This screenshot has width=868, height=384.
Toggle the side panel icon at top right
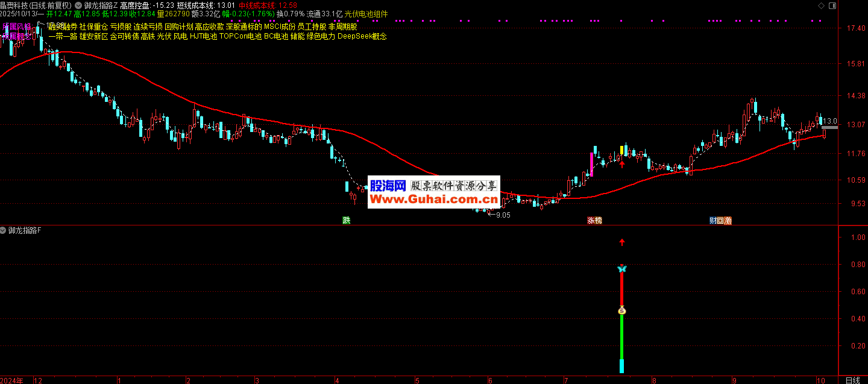tap(832, 5)
